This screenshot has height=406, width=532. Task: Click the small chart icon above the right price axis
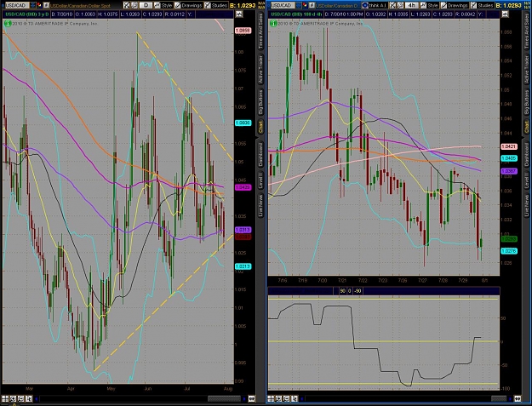tap(506, 14)
